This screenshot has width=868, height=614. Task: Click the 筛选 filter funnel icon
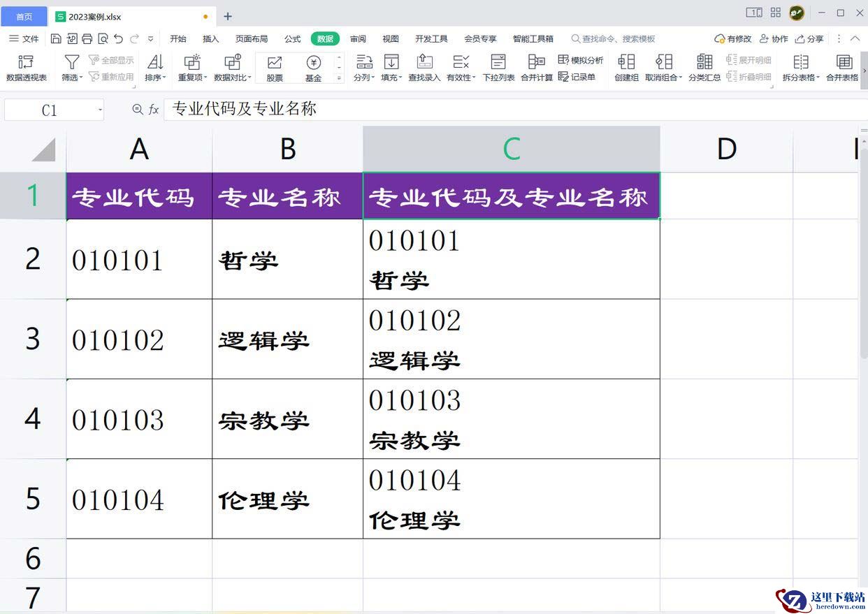[x=72, y=62]
